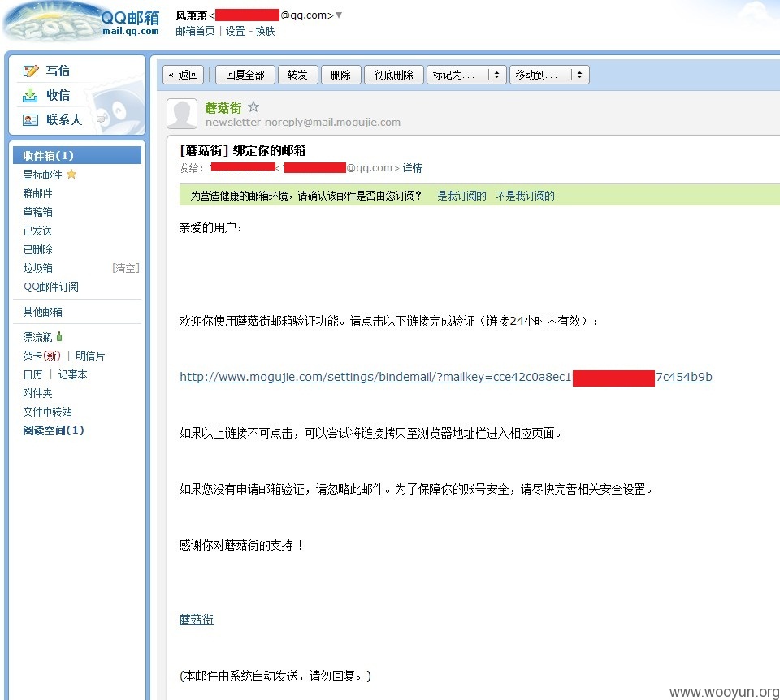Open the 已发送 folder
The height and width of the screenshot is (700, 780).
38,231
